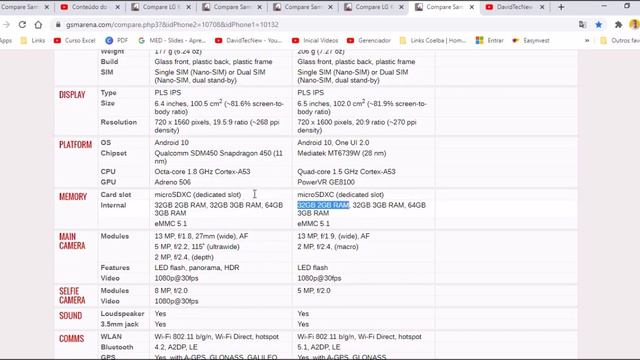This screenshot has height=360, width=640.
Task: Click the CPU spec label
Action: 108,171
